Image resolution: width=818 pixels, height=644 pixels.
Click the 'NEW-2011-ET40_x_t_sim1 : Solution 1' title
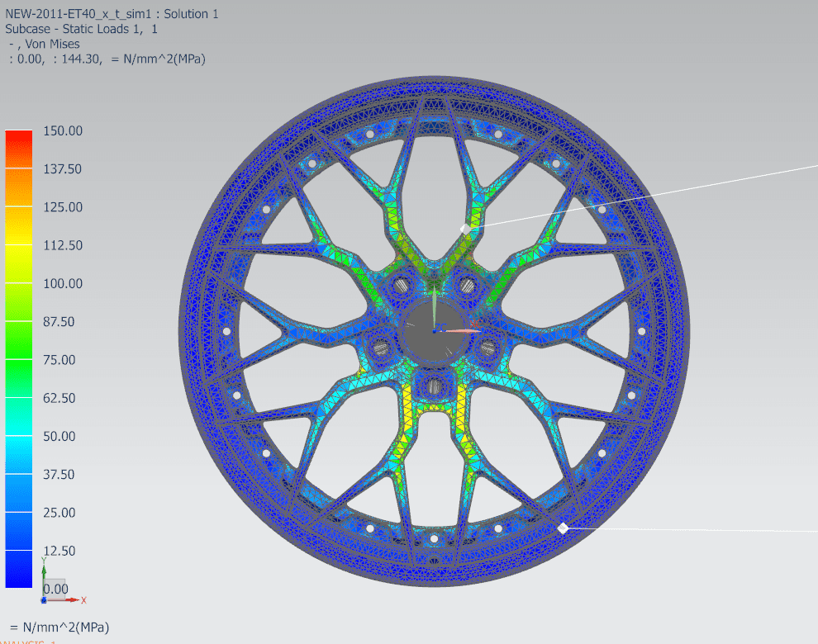point(112,14)
